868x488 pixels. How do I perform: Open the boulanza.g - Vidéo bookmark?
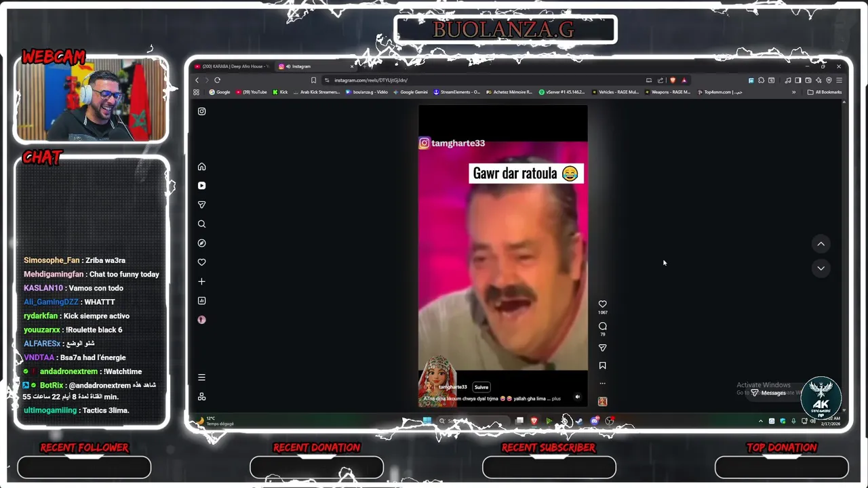click(367, 92)
